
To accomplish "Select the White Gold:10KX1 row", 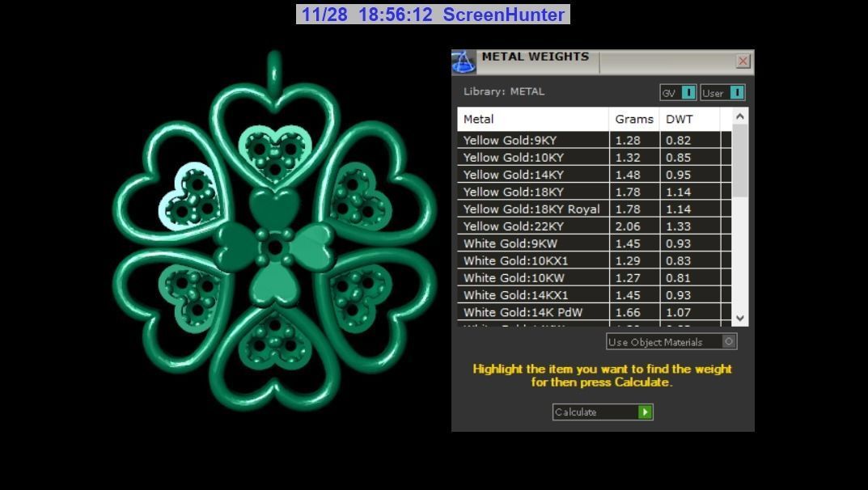I will point(594,260).
